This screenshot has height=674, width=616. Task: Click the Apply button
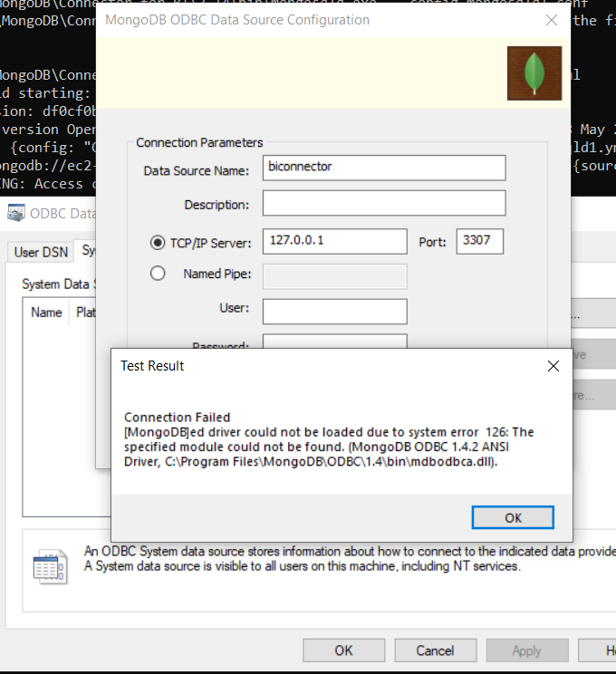(x=526, y=650)
